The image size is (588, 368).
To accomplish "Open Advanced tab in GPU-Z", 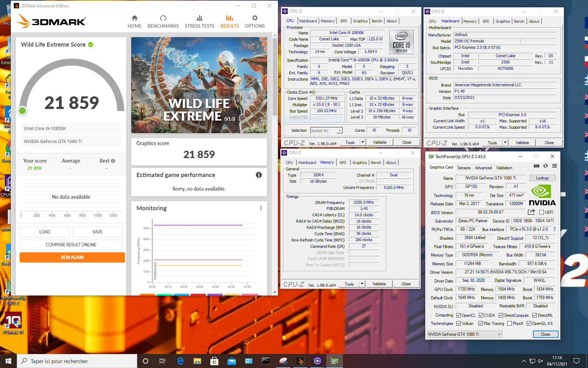I will [483, 168].
